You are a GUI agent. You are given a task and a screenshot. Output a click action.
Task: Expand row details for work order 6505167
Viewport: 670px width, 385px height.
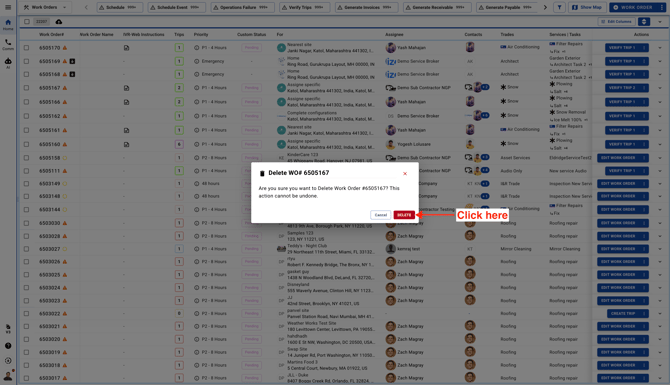(660, 88)
